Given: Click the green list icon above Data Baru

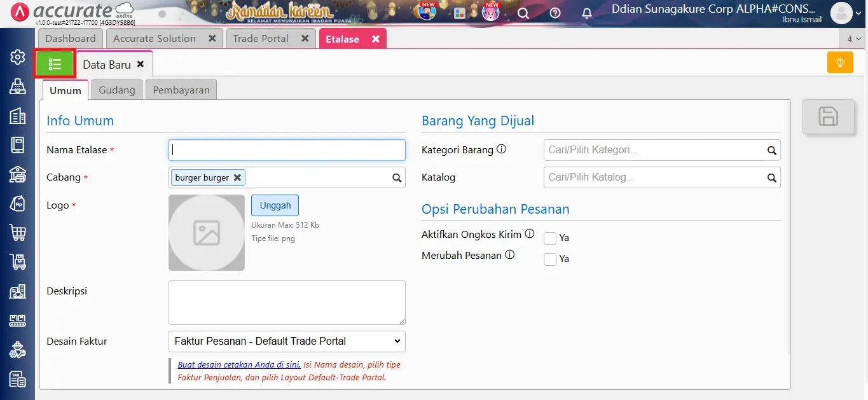Looking at the screenshot, I should [x=55, y=63].
